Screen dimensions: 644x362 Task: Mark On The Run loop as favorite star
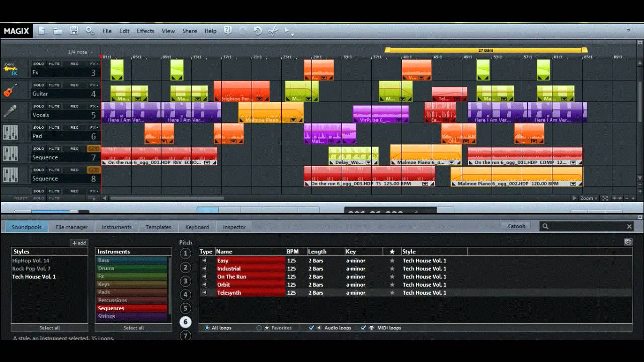click(x=392, y=277)
